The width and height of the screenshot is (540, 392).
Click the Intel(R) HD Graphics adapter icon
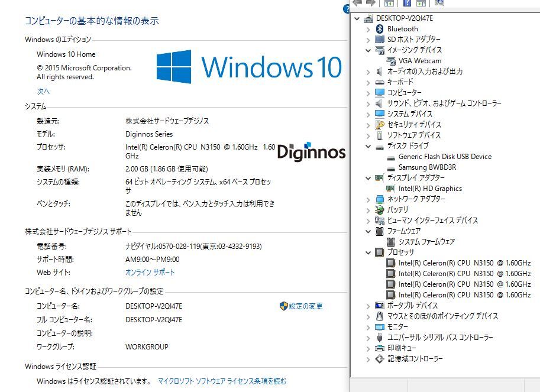[390, 188]
